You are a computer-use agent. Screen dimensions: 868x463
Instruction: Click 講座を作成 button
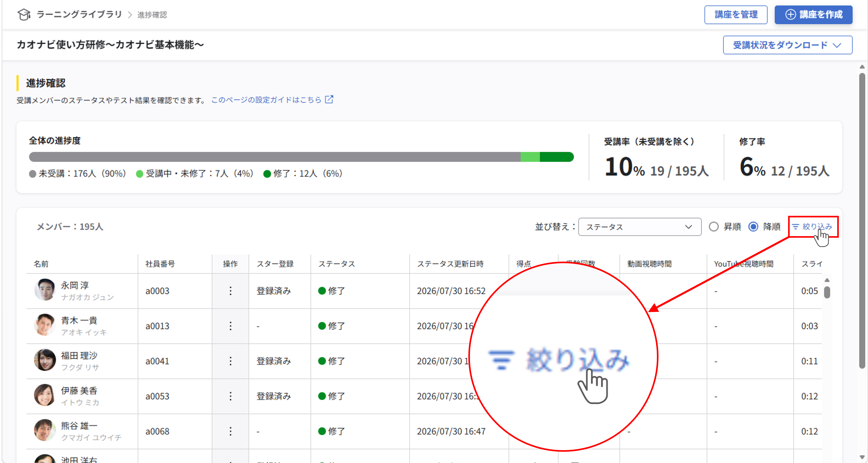pyautogui.click(x=813, y=14)
